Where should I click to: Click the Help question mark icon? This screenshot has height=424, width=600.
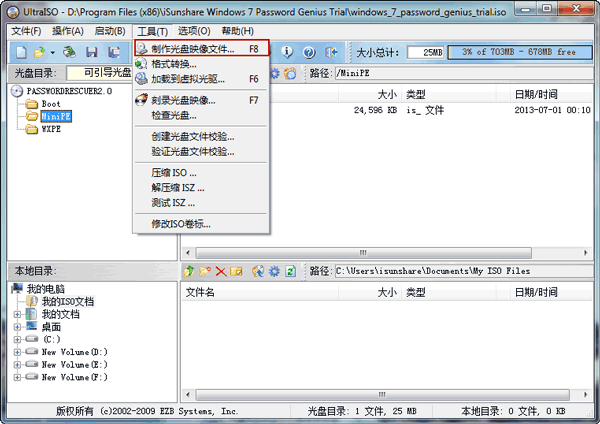[309, 52]
